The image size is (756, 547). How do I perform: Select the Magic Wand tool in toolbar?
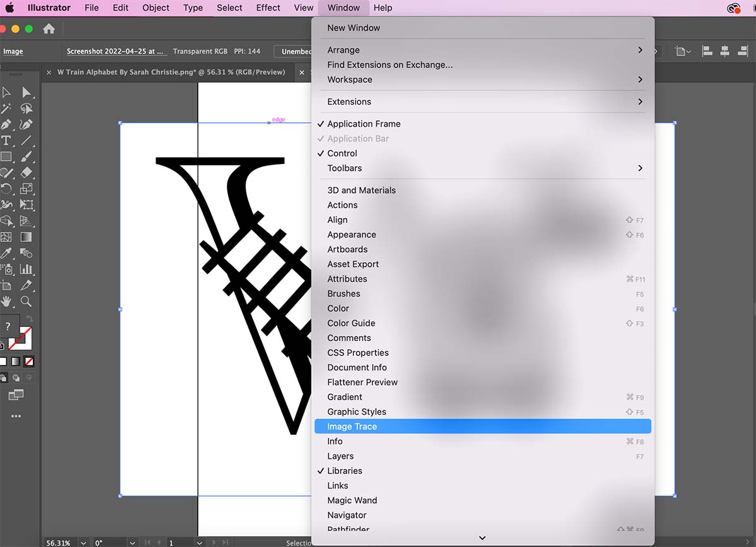(x=6, y=109)
